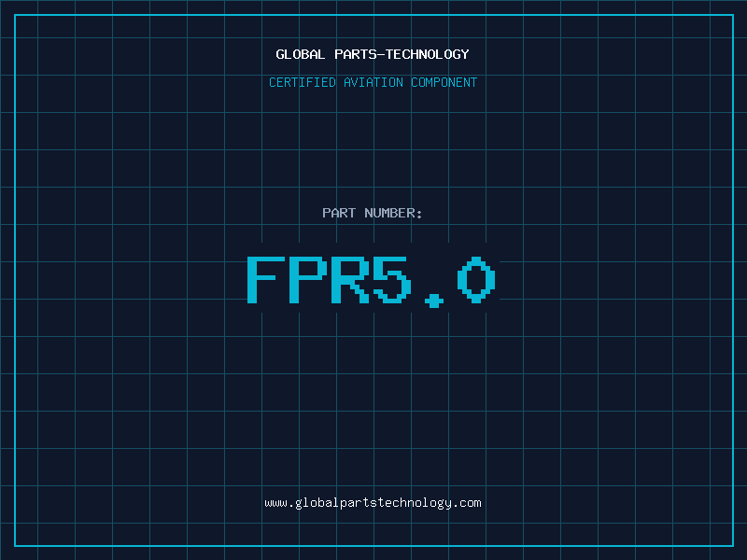The width and height of the screenshot is (747, 560).
Task: Click the word TECHNOLOGY in the heading
Action: pos(430,54)
